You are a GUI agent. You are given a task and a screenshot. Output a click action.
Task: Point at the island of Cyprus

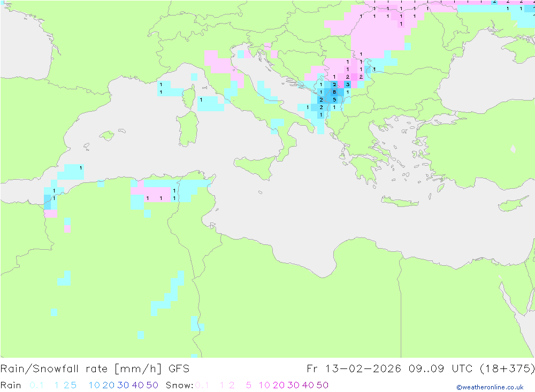[514, 204]
